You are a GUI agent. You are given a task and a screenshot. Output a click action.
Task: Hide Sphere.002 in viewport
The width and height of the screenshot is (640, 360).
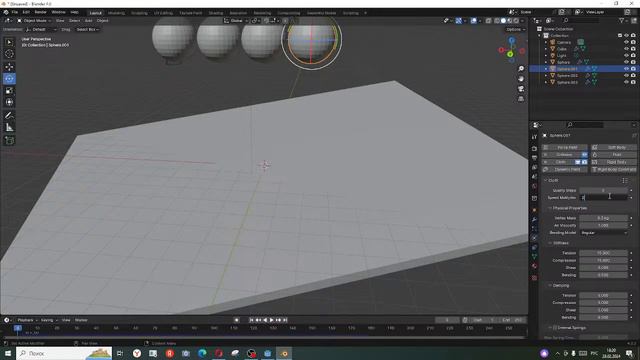626,76
